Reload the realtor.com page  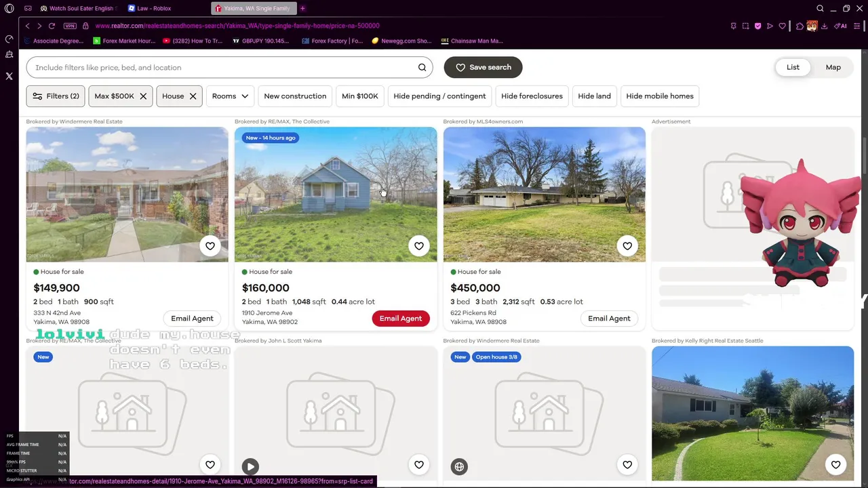click(52, 26)
